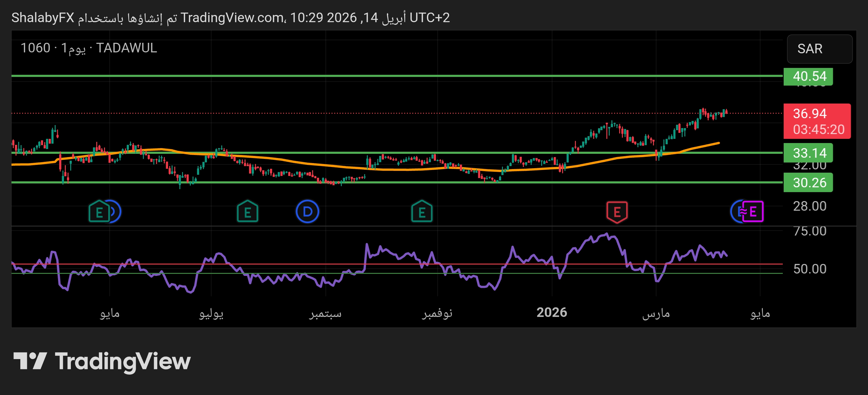The height and width of the screenshot is (395, 868).
Task: Click the magenta upcoming earnings E icon
Action: tap(753, 212)
